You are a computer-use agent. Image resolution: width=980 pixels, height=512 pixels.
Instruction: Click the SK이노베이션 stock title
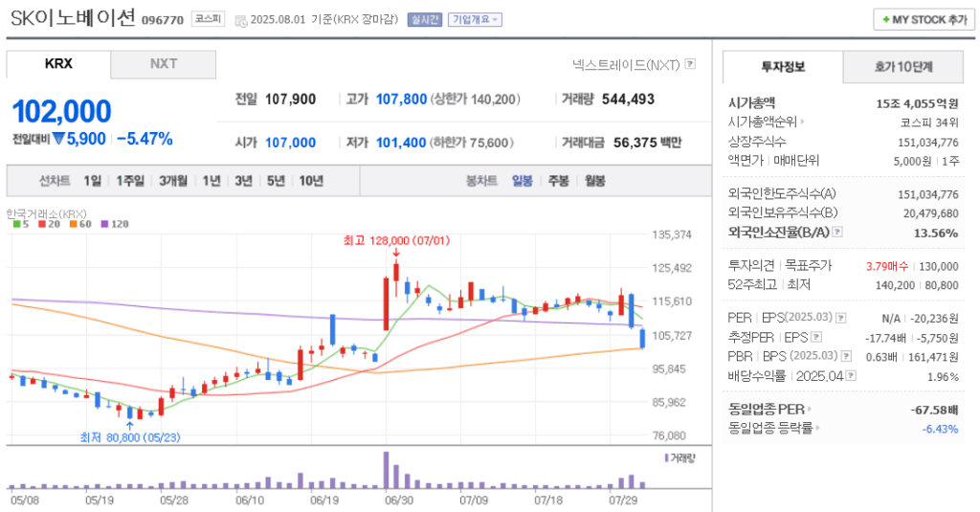tap(73, 18)
